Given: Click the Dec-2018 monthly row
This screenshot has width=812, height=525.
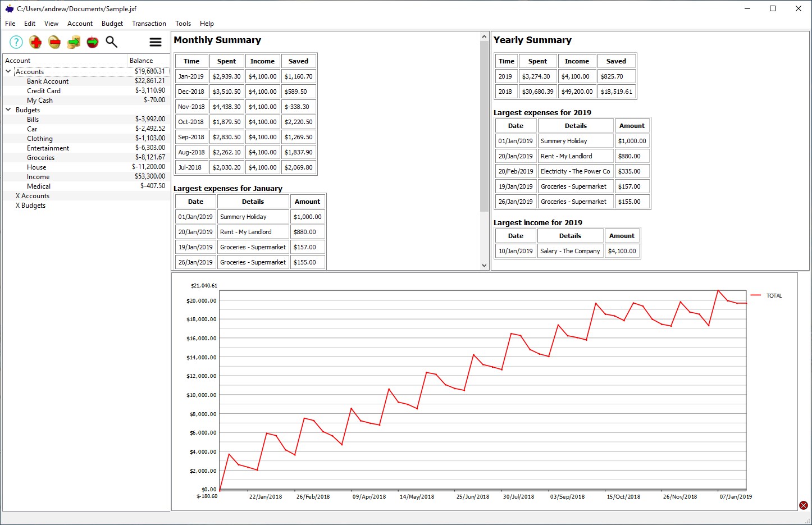Looking at the screenshot, I should click(x=246, y=92).
